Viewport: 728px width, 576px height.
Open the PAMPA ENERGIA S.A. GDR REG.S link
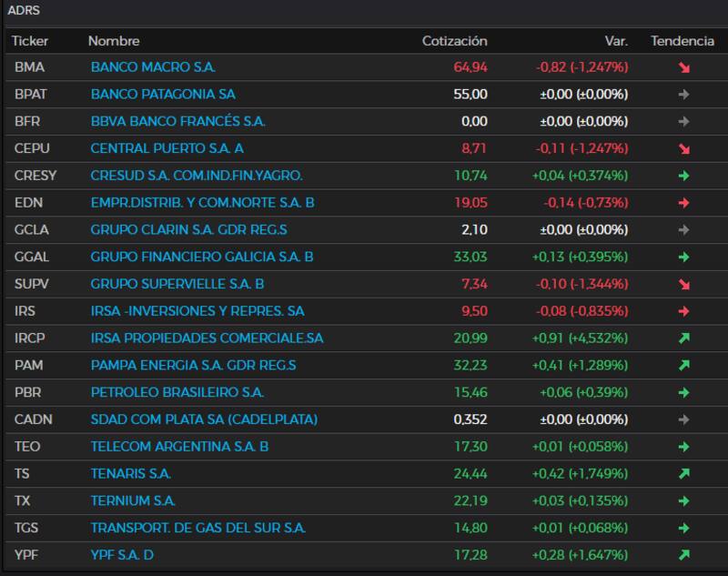(x=193, y=366)
